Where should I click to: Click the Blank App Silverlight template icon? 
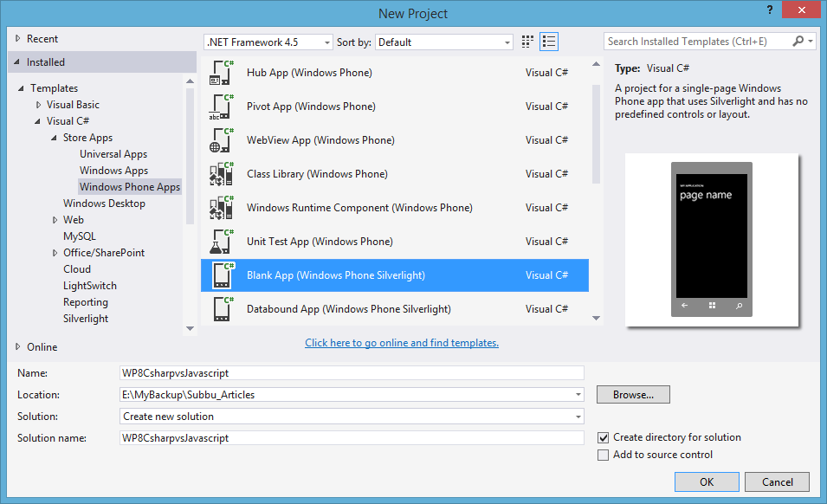point(221,275)
